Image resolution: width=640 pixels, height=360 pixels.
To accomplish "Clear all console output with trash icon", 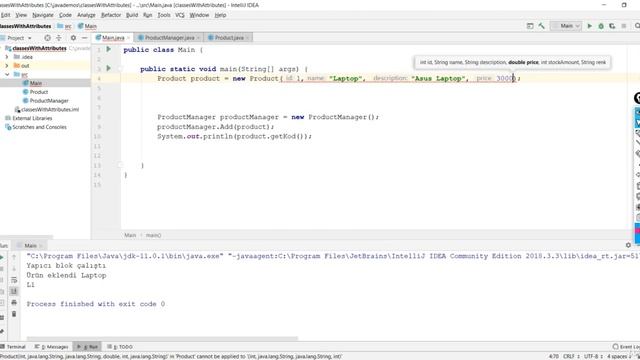I will pos(14,314).
